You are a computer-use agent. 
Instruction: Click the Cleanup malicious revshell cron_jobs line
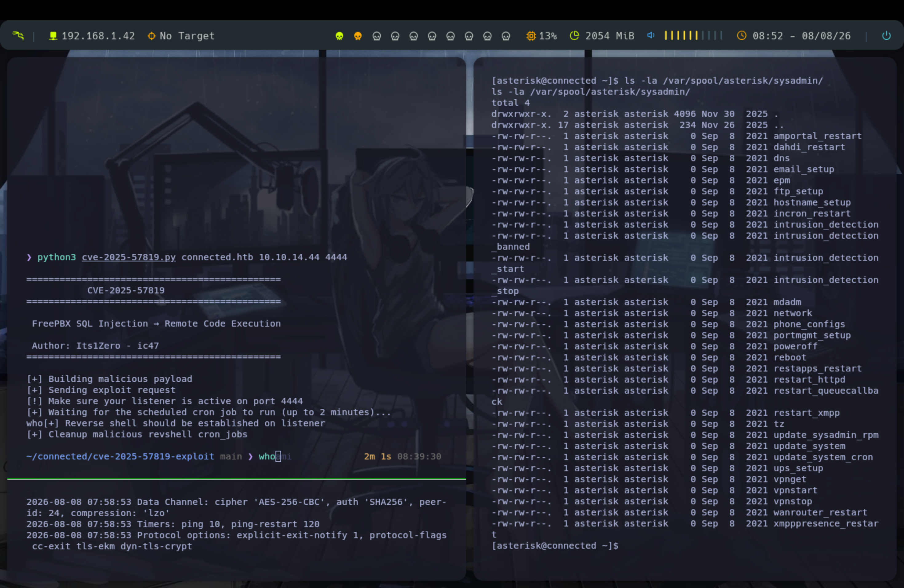137,434
